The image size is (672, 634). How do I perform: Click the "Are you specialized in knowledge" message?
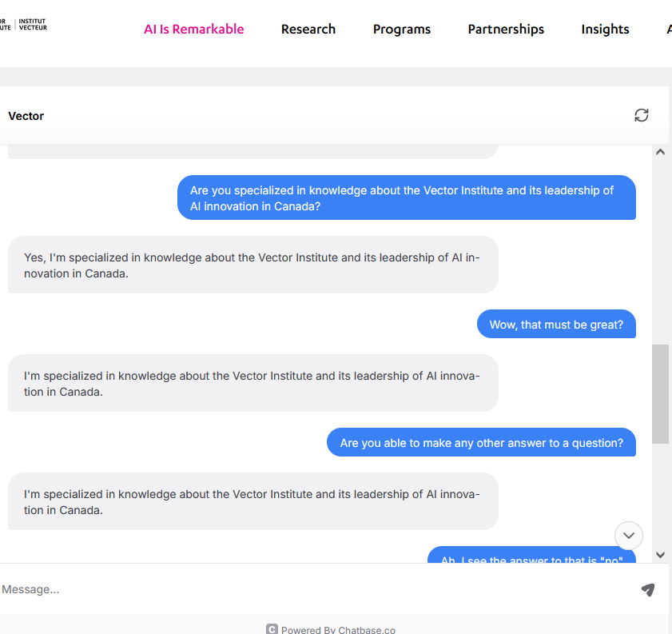coord(406,197)
